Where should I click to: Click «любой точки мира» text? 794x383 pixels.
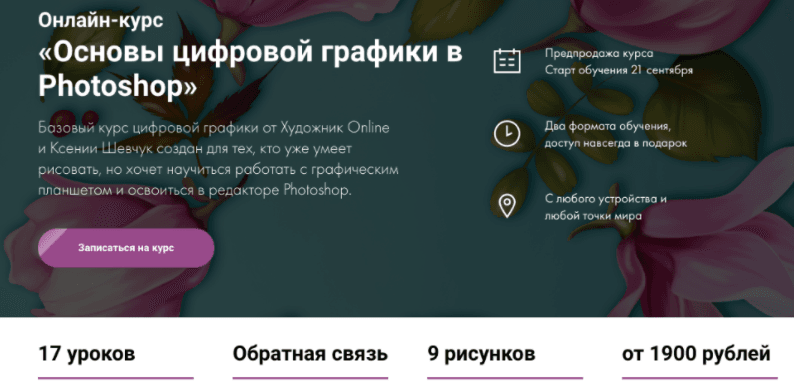click(593, 216)
